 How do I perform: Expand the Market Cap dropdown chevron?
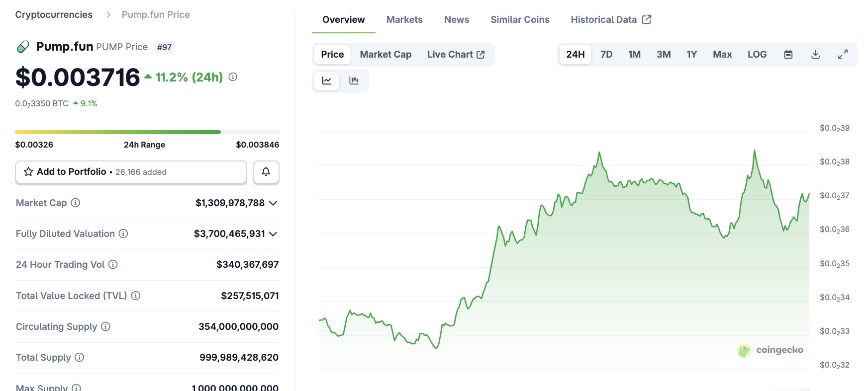coord(273,203)
